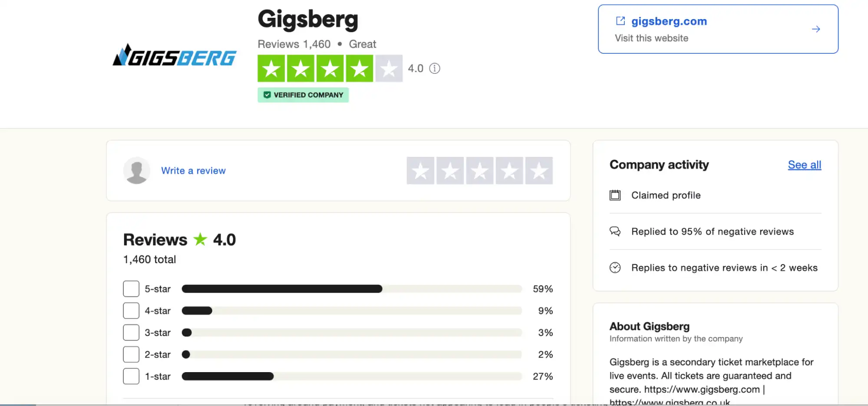
Task: Check the 3-star reviews filter
Action: tap(131, 332)
